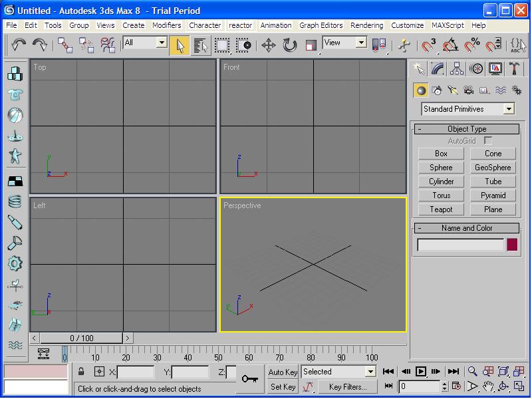The height and width of the screenshot is (399, 532).
Task: Toggle the selection lock padlock
Action: coord(81,372)
